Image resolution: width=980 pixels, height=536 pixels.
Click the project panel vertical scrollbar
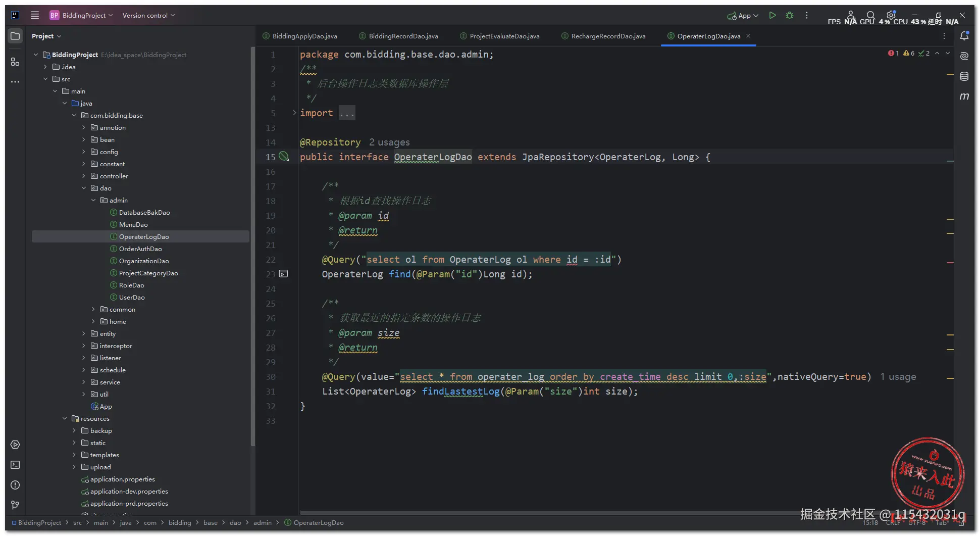252,246
